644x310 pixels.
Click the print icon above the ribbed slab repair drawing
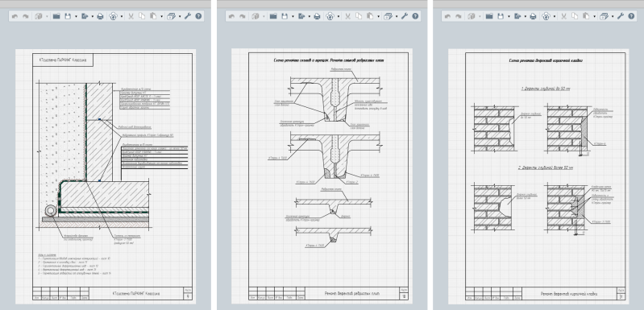click(x=317, y=16)
